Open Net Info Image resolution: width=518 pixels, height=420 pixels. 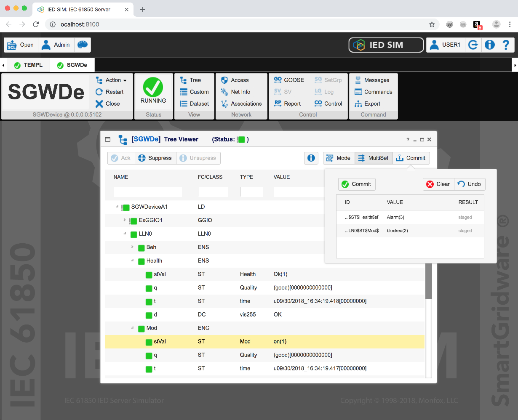[235, 92]
